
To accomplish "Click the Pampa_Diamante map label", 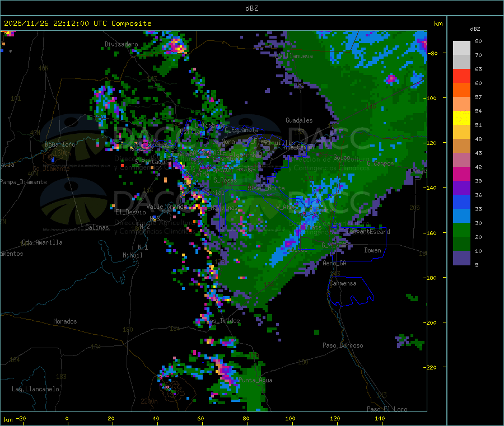I will (24, 182).
